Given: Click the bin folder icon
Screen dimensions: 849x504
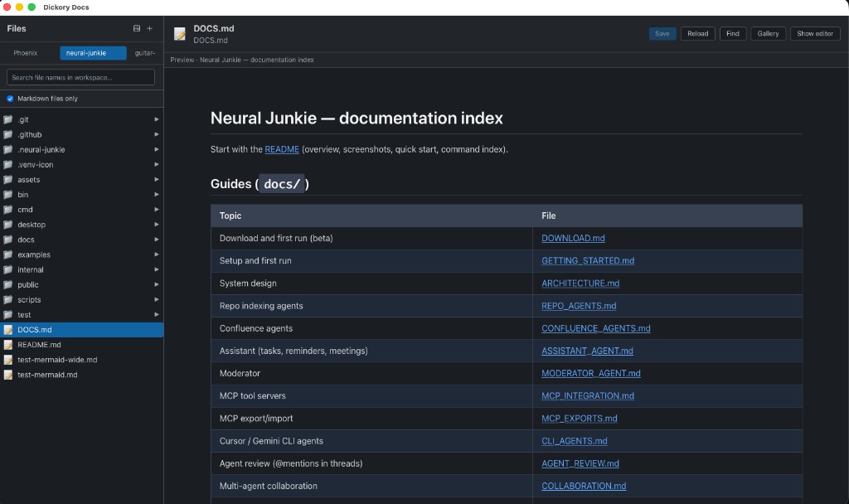Looking at the screenshot, I should click(x=8, y=195).
